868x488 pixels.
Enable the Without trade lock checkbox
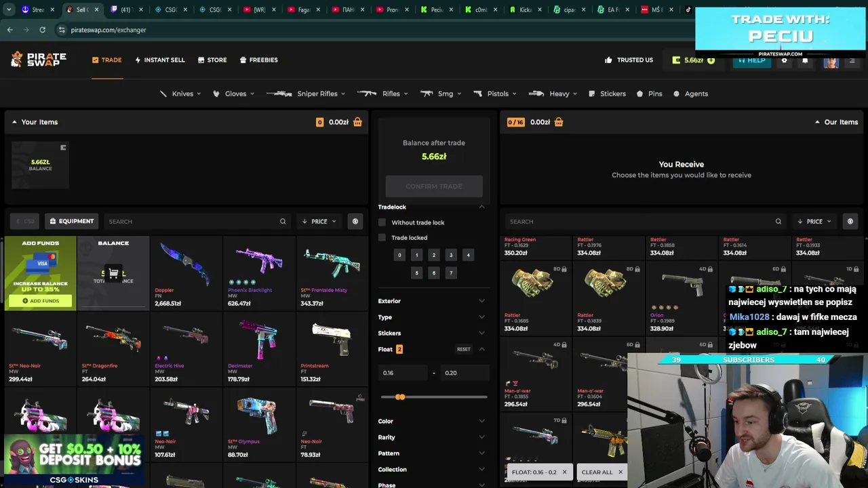coord(382,222)
